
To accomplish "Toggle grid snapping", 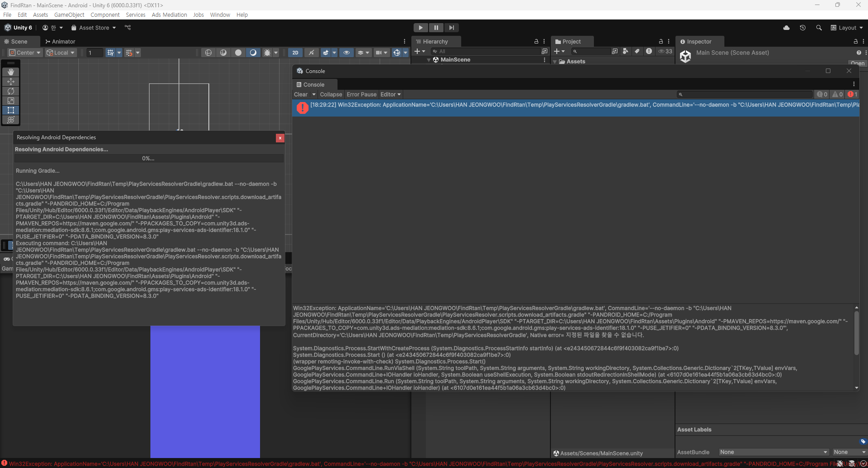I will pos(129,53).
